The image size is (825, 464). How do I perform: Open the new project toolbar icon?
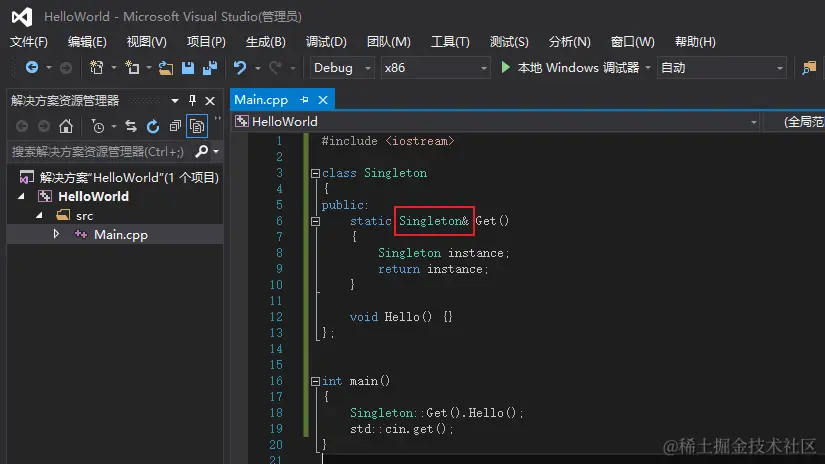[96, 67]
